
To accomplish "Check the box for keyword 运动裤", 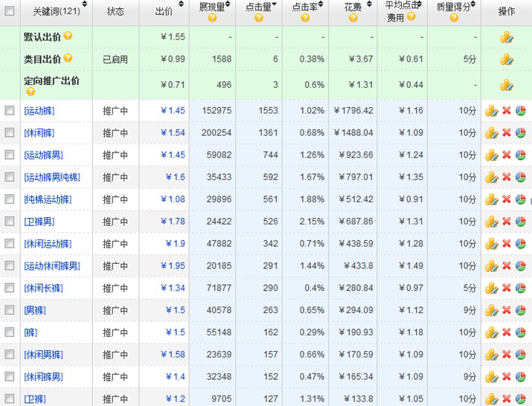I will tap(10, 110).
